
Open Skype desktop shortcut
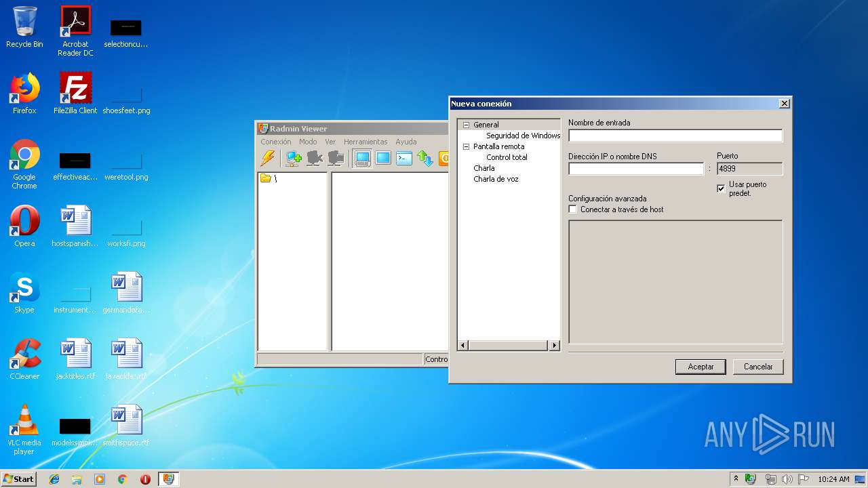click(24, 293)
